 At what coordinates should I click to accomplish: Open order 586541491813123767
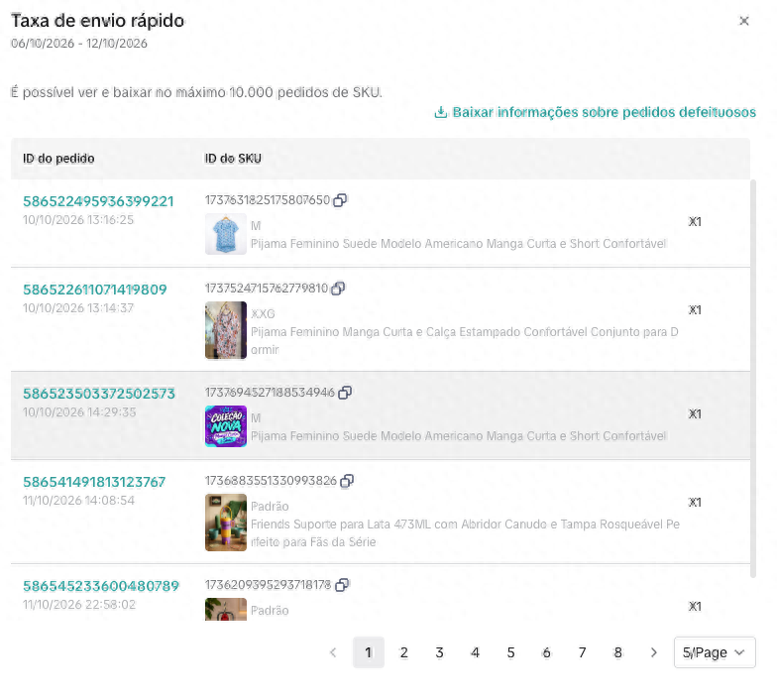[94, 482]
